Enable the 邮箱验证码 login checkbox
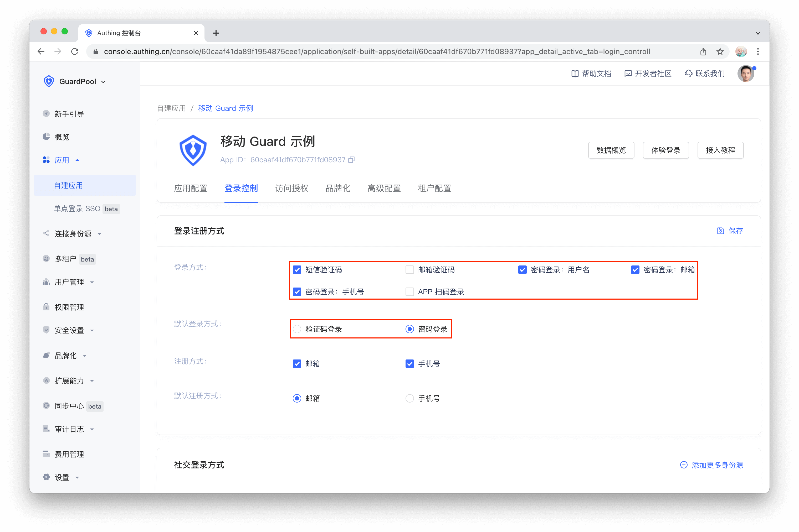Screen dimensions: 799x532 coord(409,270)
